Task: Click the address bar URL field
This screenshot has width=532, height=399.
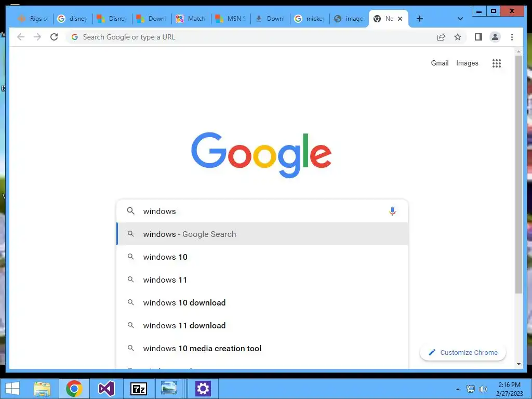Action: pyautogui.click(x=251, y=37)
